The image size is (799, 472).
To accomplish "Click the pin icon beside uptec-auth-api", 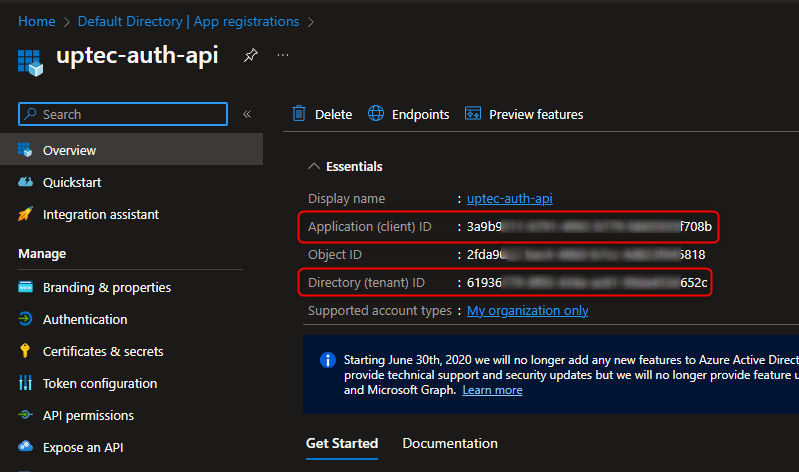I will pos(249,56).
